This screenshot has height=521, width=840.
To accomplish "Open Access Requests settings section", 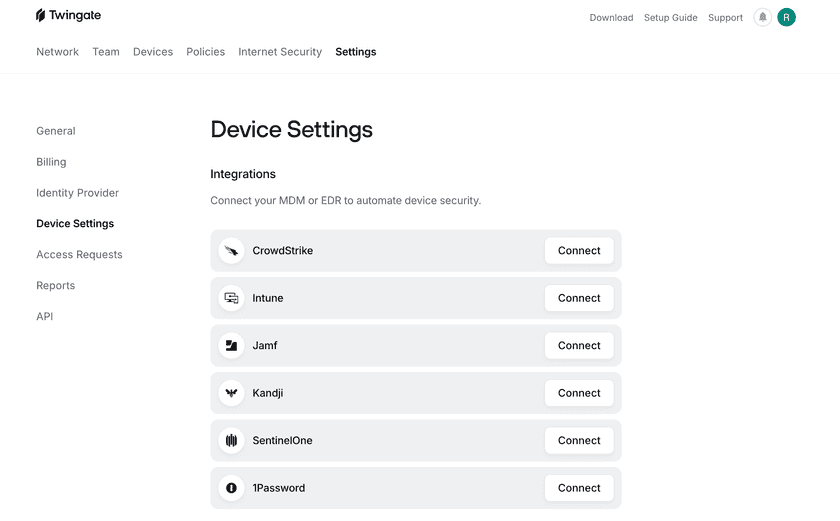I will coord(79,255).
